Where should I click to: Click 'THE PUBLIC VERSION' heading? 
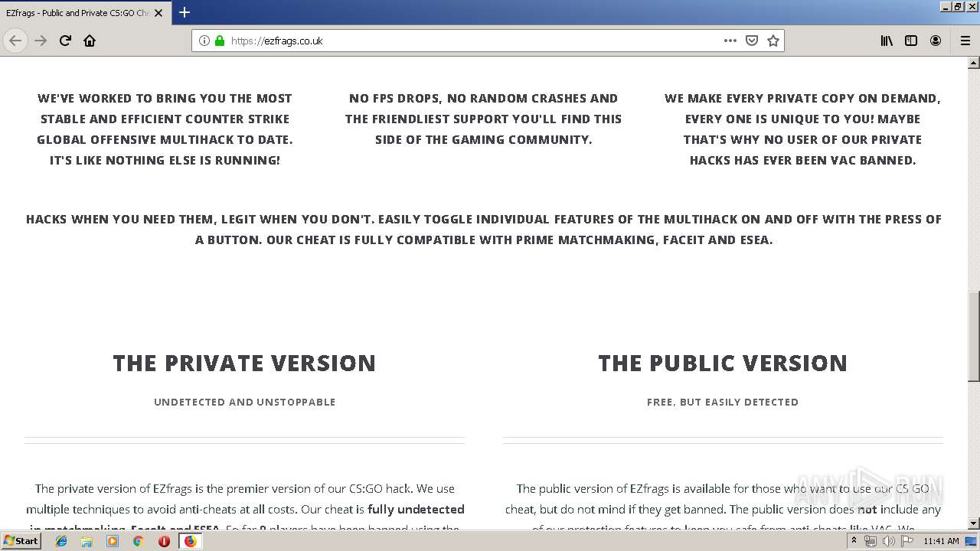[723, 363]
